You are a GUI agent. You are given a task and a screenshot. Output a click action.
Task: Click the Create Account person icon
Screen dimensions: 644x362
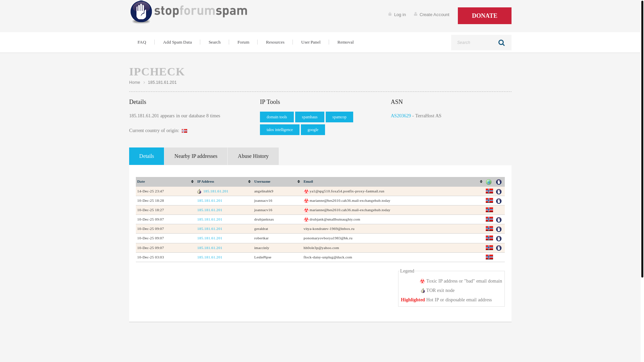416,14
